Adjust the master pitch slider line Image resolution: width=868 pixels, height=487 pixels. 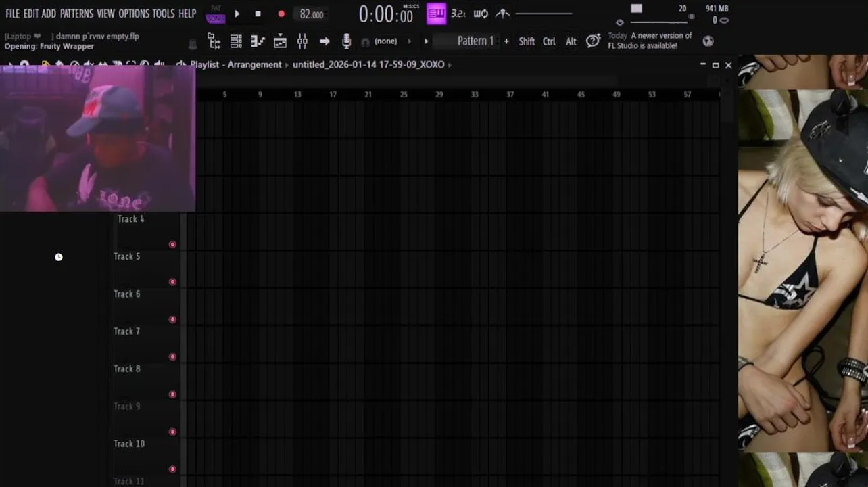point(544,14)
